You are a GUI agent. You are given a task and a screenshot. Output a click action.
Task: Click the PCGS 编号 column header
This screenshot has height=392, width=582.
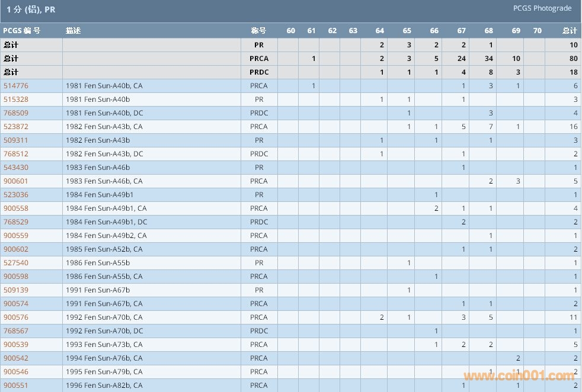[x=22, y=31]
